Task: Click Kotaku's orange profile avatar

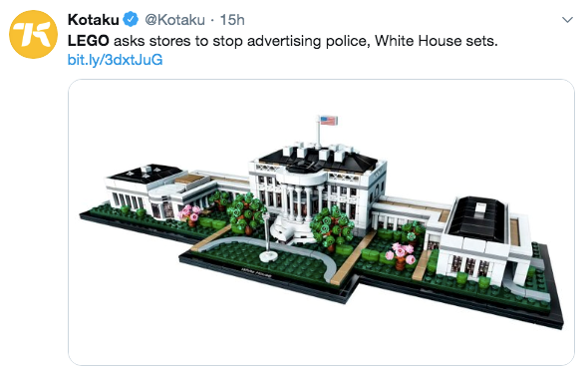Action: pyautogui.click(x=33, y=34)
